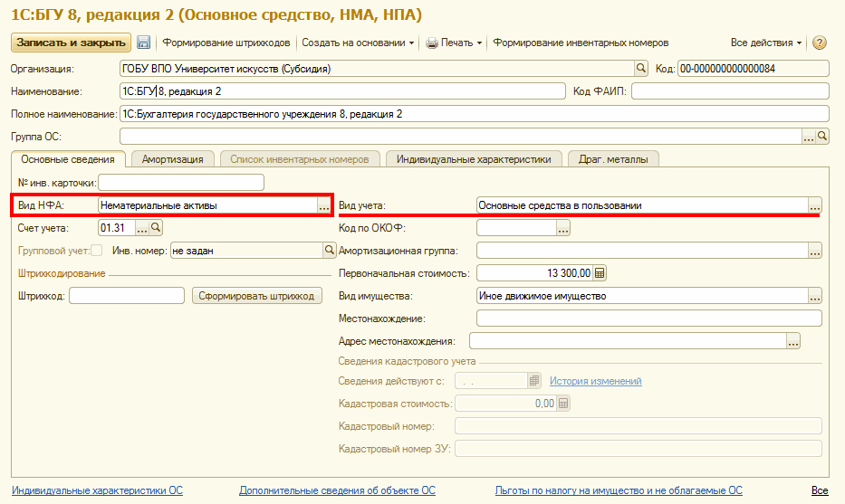Toggle the Групповой учет checkbox
The image size is (845, 504).
pyautogui.click(x=96, y=251)
